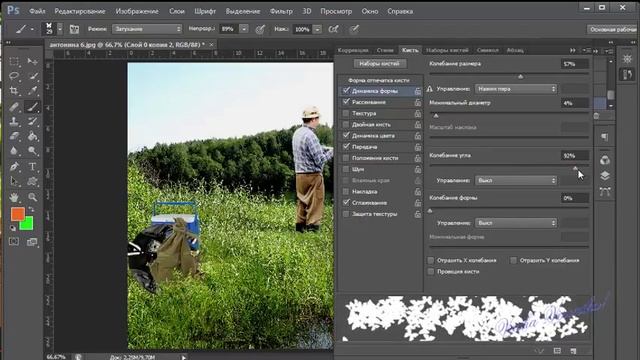Open size jitter Управление dropdown
This screenshot has width=640, height=360.
[516, 89]
